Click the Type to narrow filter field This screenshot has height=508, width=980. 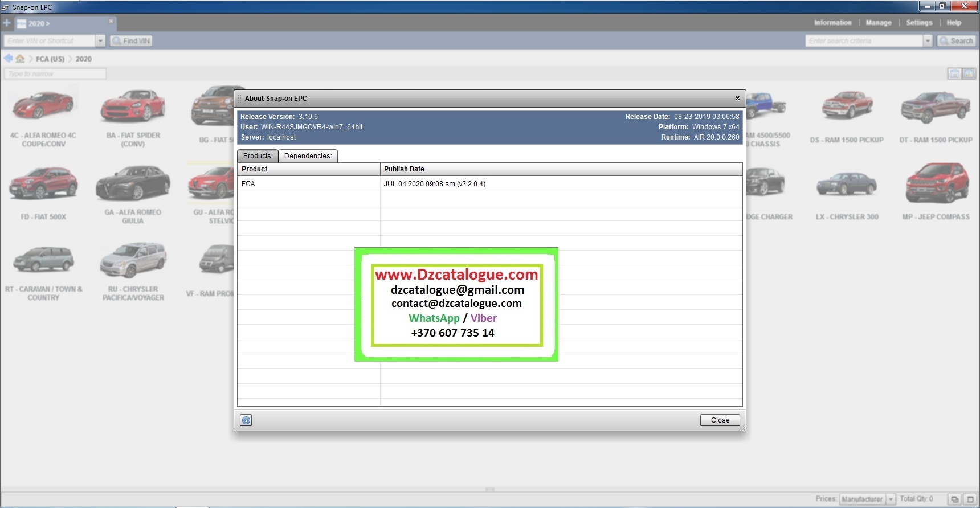click(55, 74)
